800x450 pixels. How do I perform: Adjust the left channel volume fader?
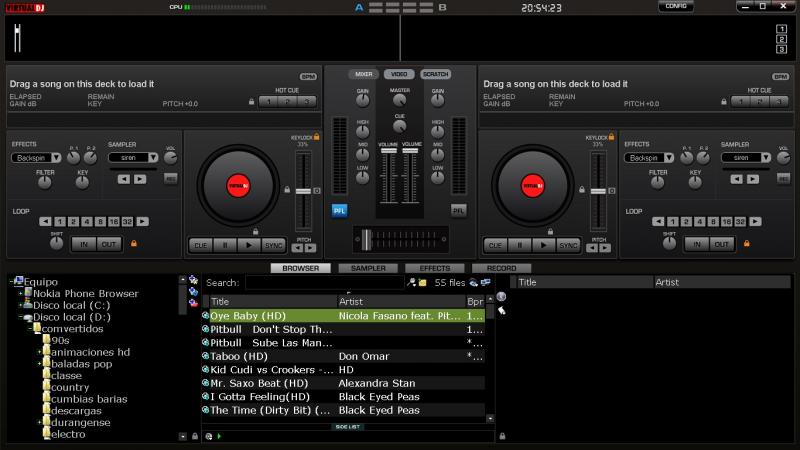(388, 151)
